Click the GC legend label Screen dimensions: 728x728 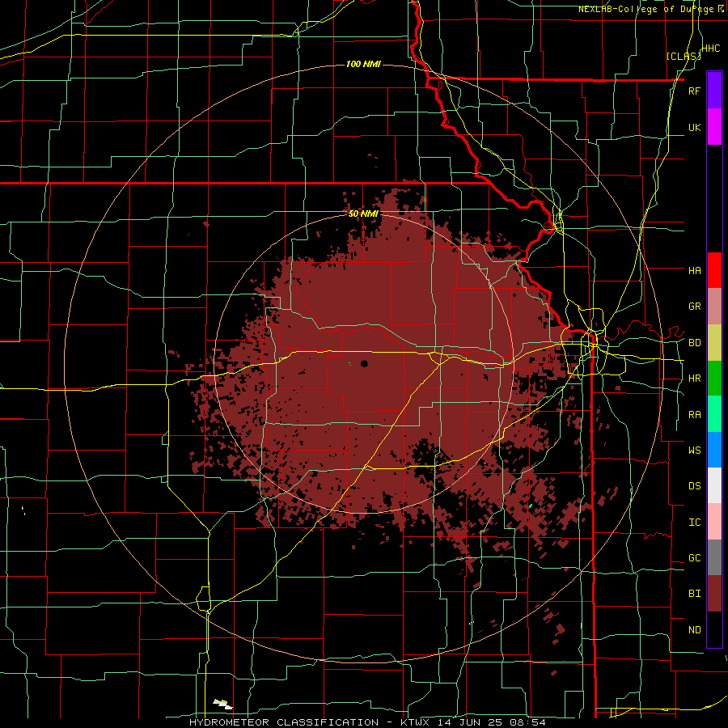pyautogui.click(x=694, y=557)
